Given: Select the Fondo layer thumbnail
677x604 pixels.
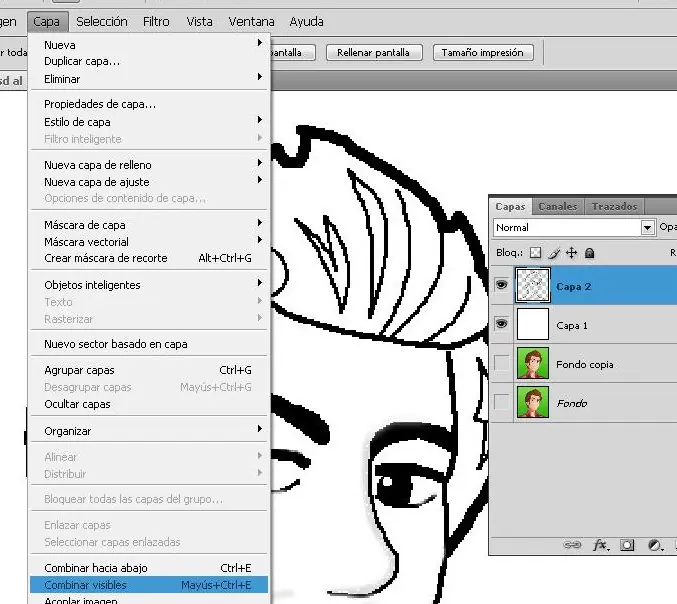Looking at the screenshot, I should coord(533,402).
